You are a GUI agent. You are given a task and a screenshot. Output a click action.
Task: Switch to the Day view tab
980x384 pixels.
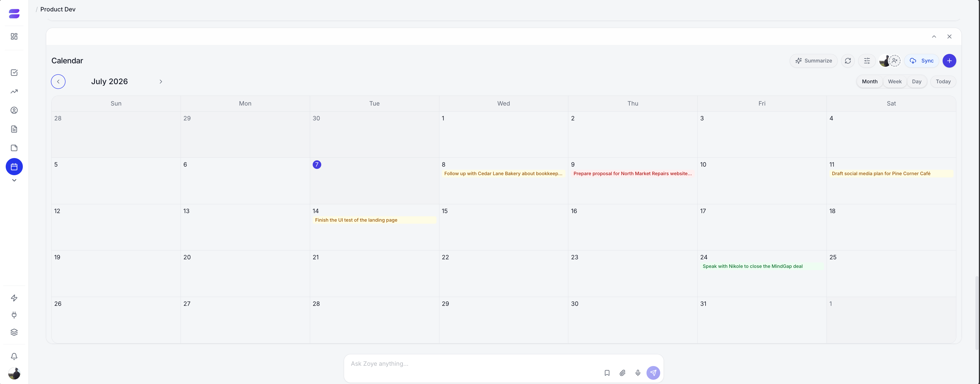916,81
